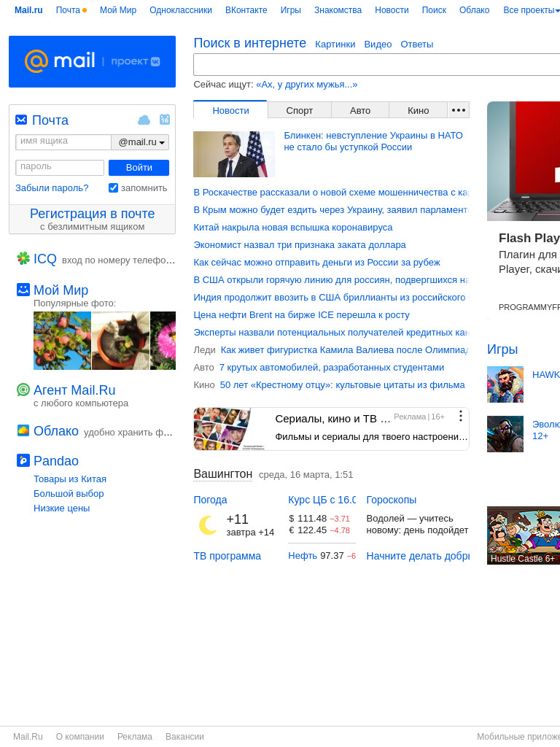Open the Цена нефти Brent headline
Image resolution: width=560 pixels, height=747 pixels.
click(301, 315)
